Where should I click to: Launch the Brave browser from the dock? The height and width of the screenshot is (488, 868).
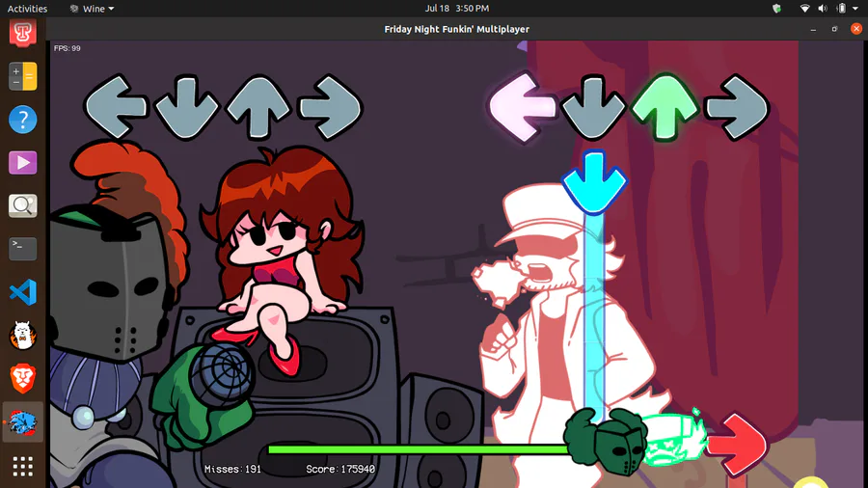click(23, 378)
